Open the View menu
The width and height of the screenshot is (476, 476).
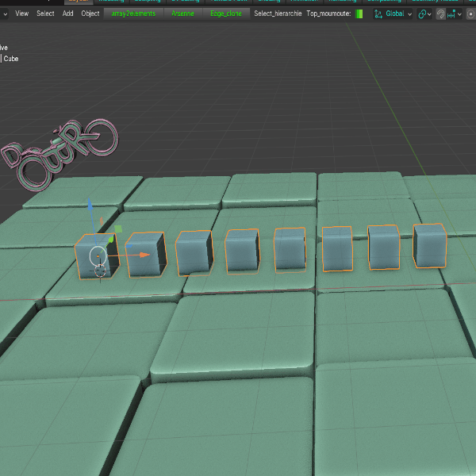point(22,13)
